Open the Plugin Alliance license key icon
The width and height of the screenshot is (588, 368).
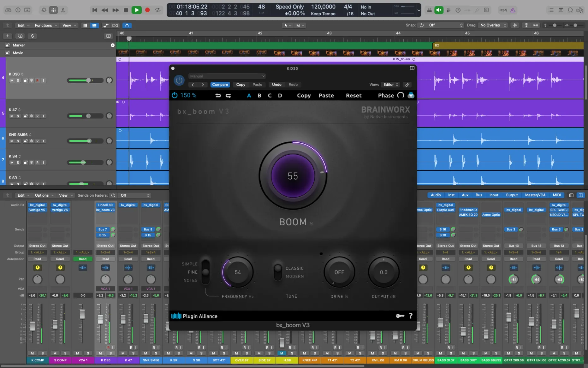pos(400,316)
